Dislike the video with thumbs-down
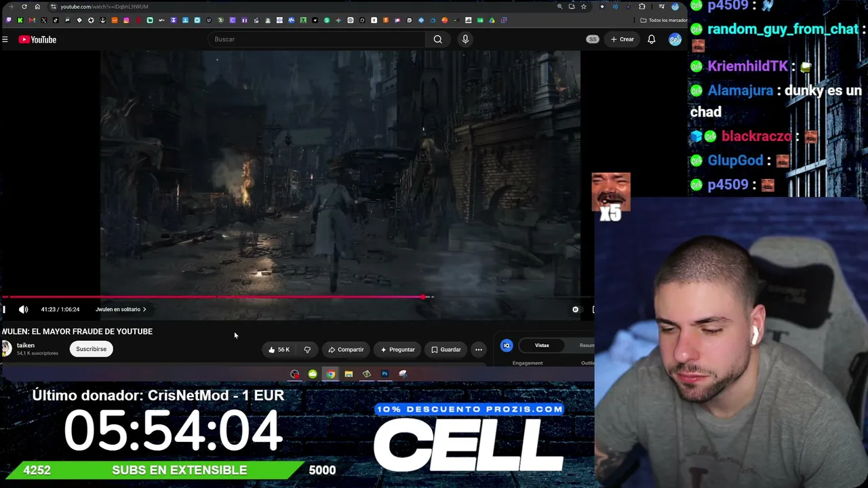Viewport: 868px width, 488px height. click(x=307, y=350)
